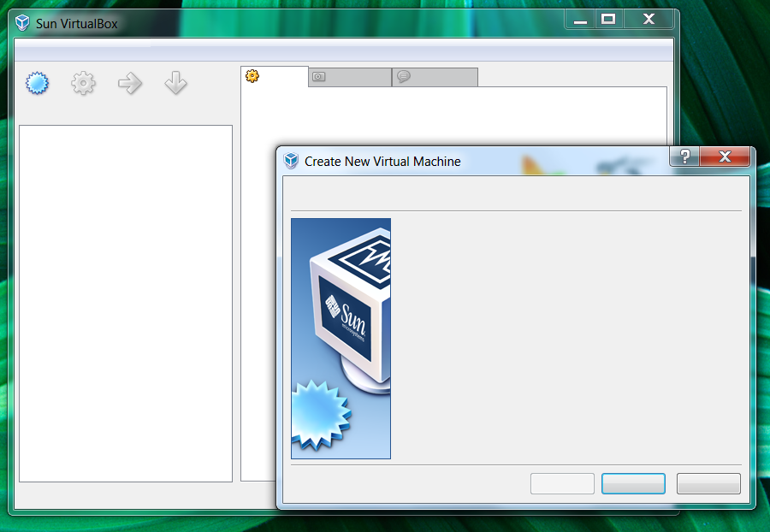Click the Sun monitor wizard illustration
Screen dimensions: 770x532
coord(341,339)
